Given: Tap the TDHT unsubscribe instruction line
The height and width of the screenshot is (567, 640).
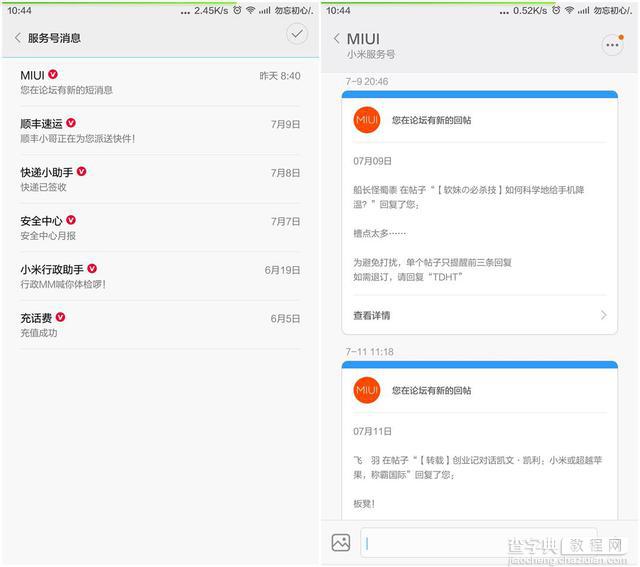Looking at the screenshot, I should (408, 277).
